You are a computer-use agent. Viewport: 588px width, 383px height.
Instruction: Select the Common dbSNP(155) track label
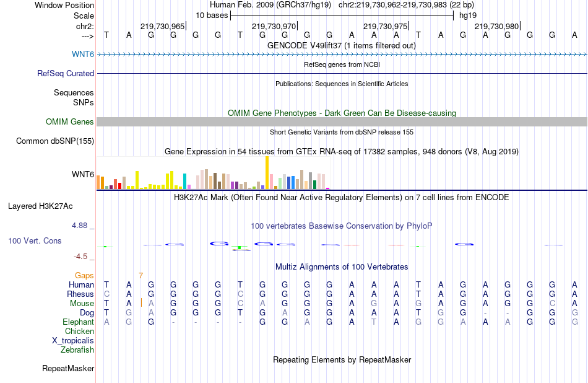(x=55, y=141)
